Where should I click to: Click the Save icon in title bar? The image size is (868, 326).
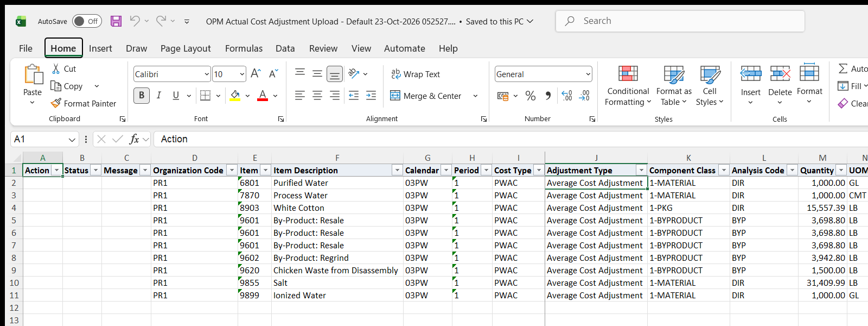click(x=116, y=21)
